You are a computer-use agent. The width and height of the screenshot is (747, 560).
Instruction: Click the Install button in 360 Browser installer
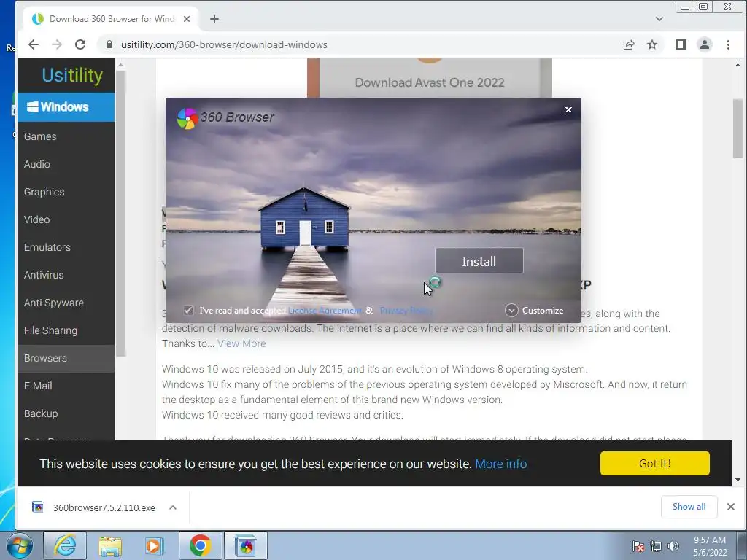pos(479,261)
